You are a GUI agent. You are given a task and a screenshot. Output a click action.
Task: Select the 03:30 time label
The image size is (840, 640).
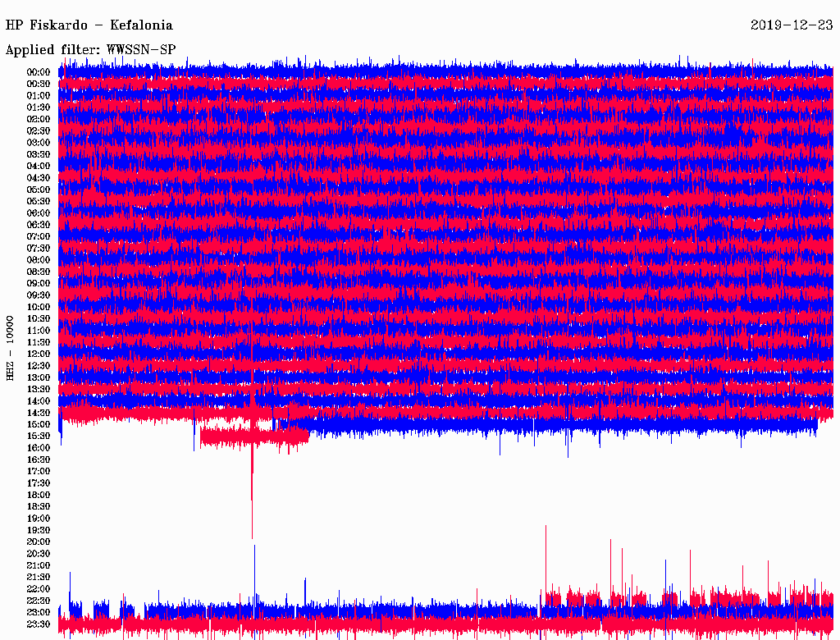tap(39, 154)
